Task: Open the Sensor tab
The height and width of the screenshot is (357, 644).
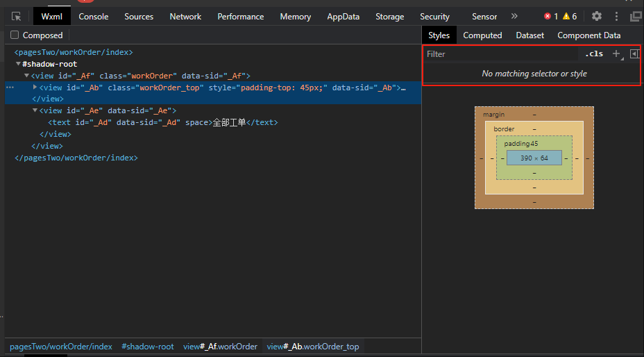Action: 484,17
